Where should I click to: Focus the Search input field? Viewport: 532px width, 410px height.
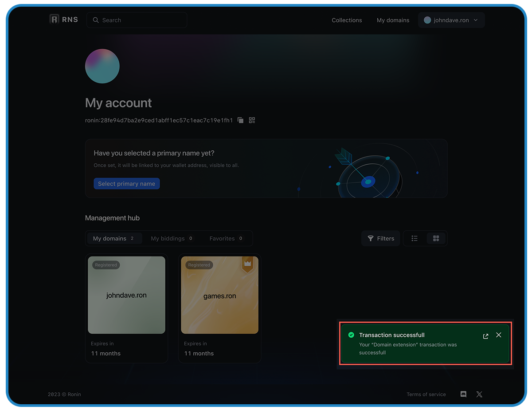[x=137, y=20]
